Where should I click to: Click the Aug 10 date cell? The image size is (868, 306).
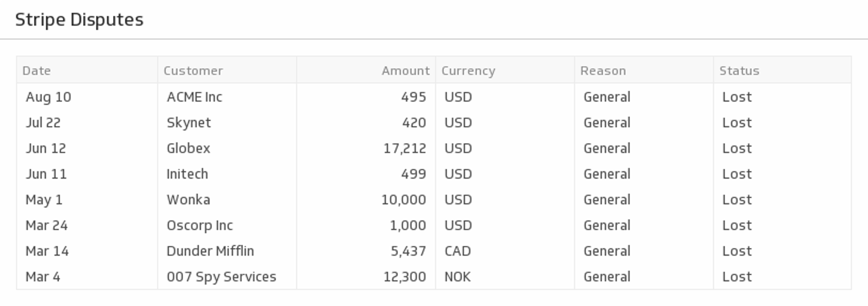tap(48, 97)
